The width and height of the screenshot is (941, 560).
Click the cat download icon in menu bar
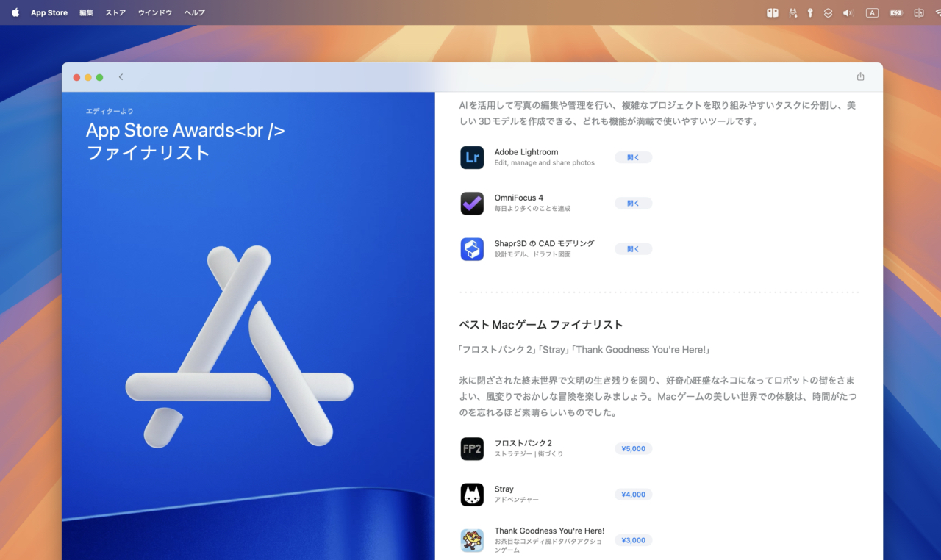(x=792, y=12)
